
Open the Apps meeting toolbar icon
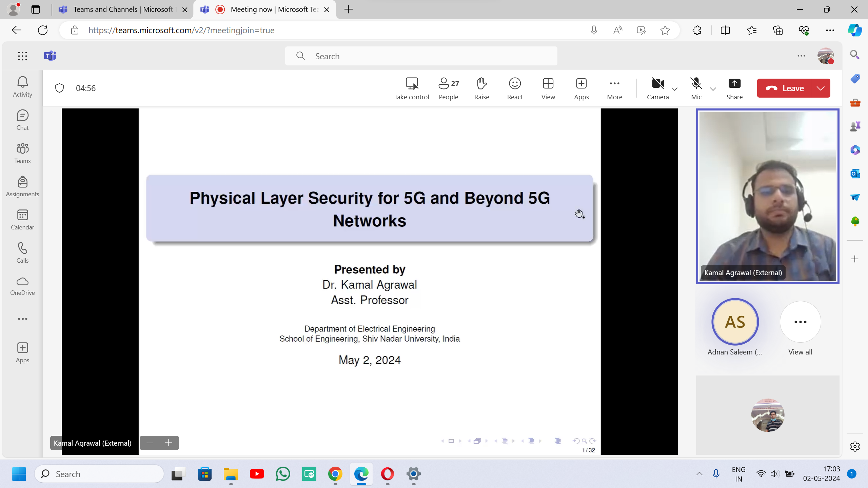coord(581,88)
